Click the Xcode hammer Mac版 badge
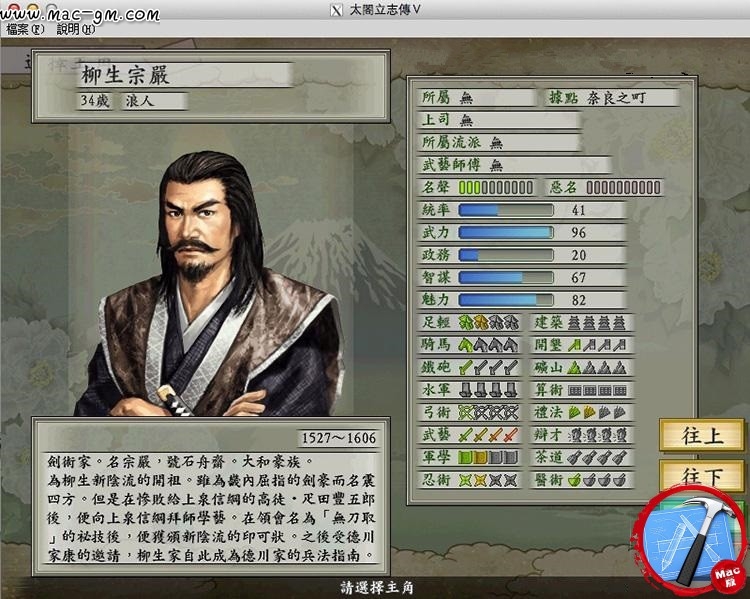750x599 pixels. [690, 541]
